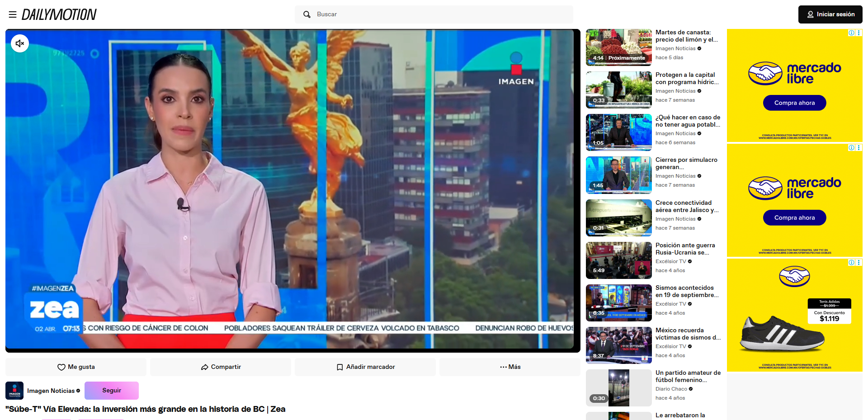The width and height of the screenshot is (868, 420).
Task: Open thumbnail for Sismos acontecidos video
Action: [619, 303]
